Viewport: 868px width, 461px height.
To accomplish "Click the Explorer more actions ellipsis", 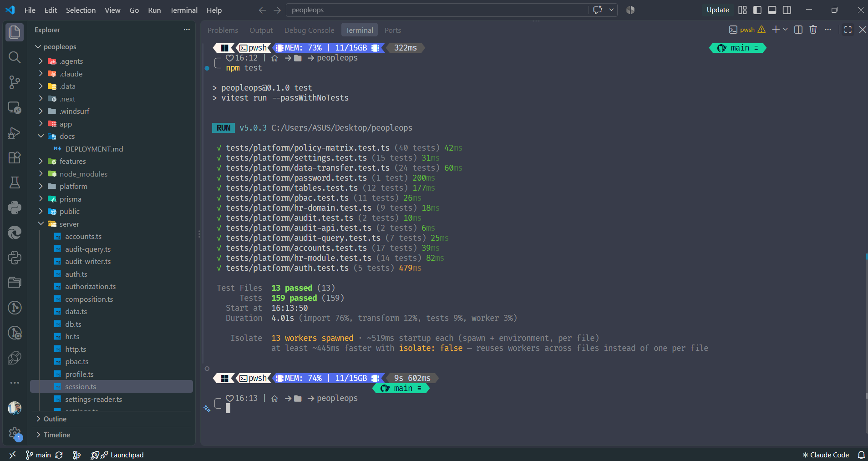I will pyautogui.click(x=187, y=30).
